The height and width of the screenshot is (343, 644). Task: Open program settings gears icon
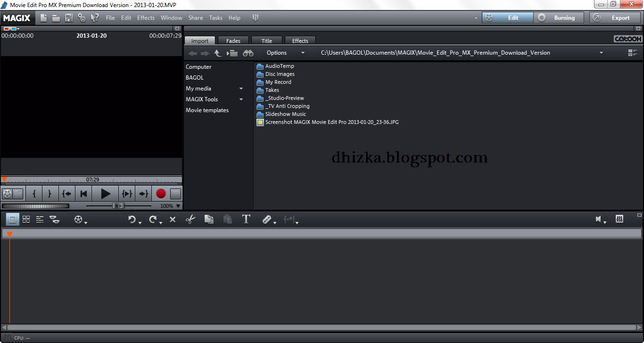click(x=82, y=18)
